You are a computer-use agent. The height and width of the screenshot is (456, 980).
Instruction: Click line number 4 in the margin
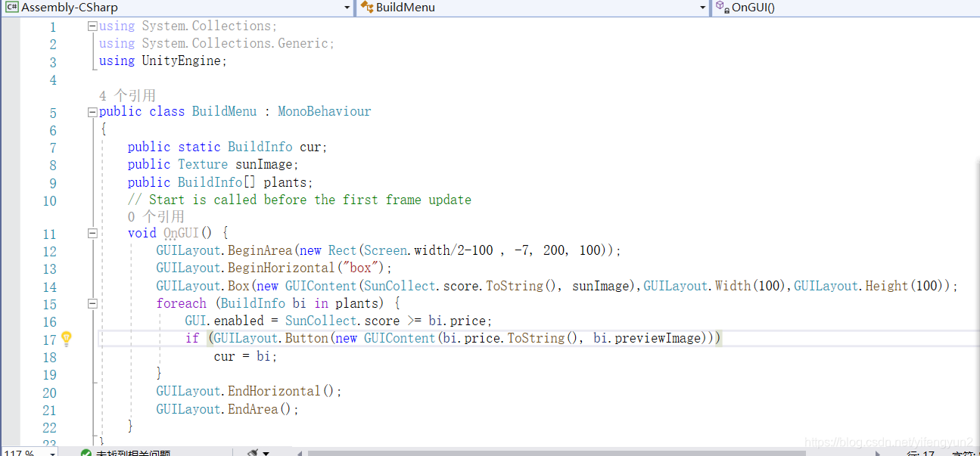[52, 80]
